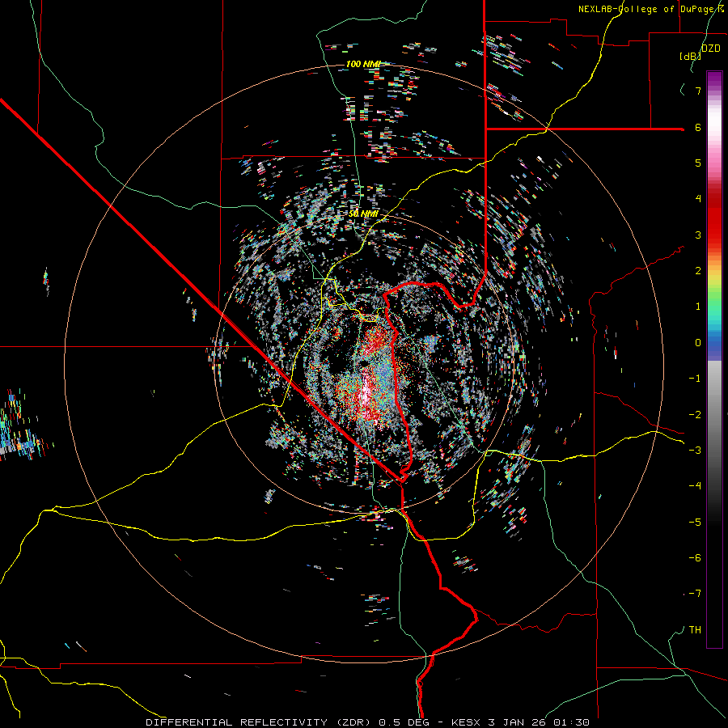Click the 6 value on the color scale
This screenshot has height=728, width=728.
(x=698, y=127)
